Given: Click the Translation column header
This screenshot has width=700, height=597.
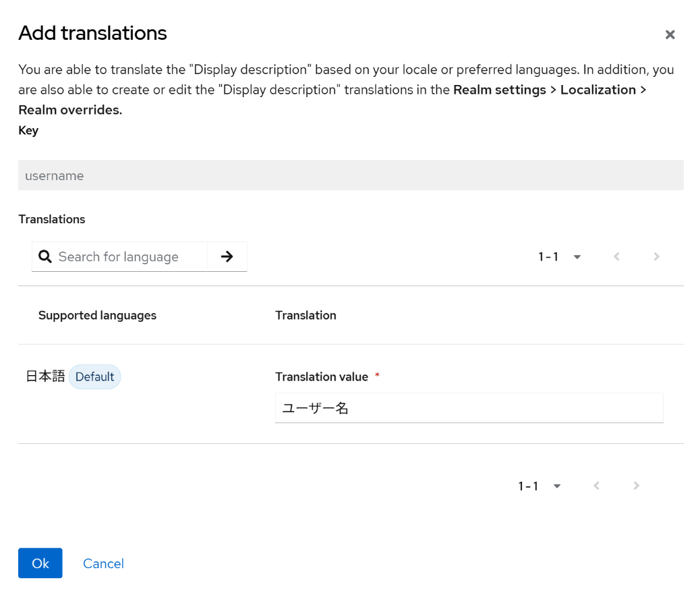Looking at the screenshot, I should pos(305,316).
